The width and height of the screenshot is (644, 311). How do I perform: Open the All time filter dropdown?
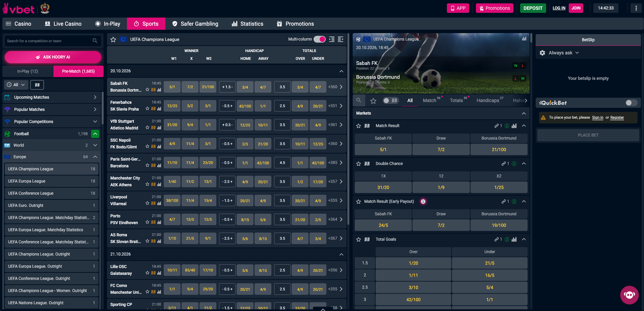[16, 85]
